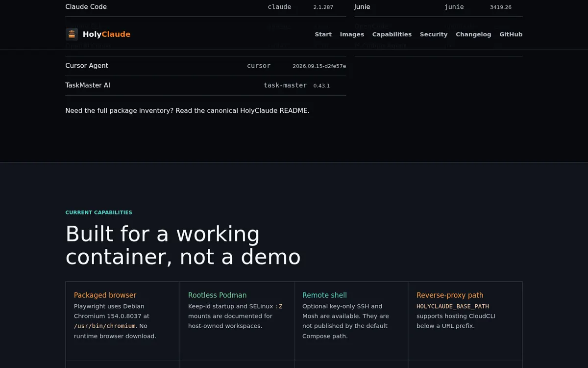The height and width of the screenshot is (368, 588).
Task: Click the HolyClaude logo icon in the header
Action: (x=72, y=34)
